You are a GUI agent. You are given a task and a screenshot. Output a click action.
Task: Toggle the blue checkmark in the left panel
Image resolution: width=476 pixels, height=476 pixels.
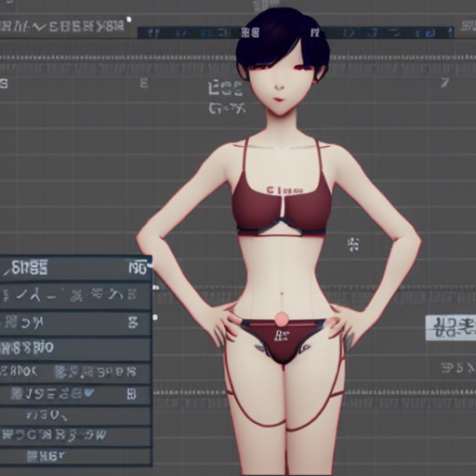point(89,393)
